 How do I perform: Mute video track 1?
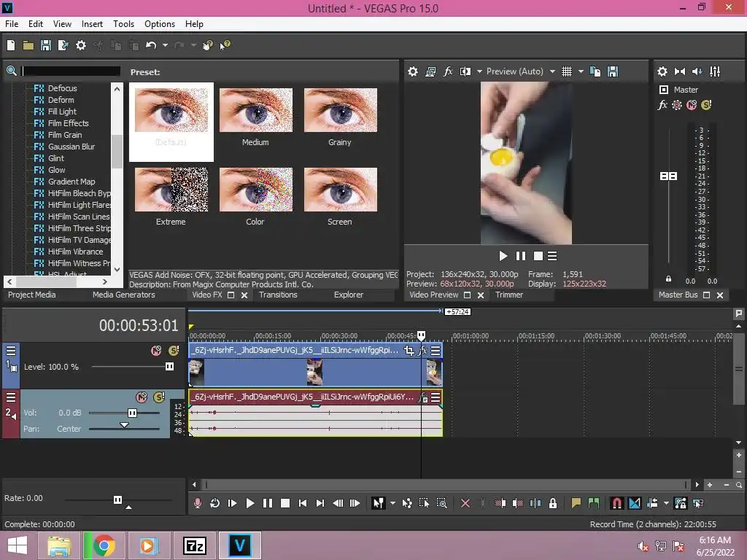156,351
